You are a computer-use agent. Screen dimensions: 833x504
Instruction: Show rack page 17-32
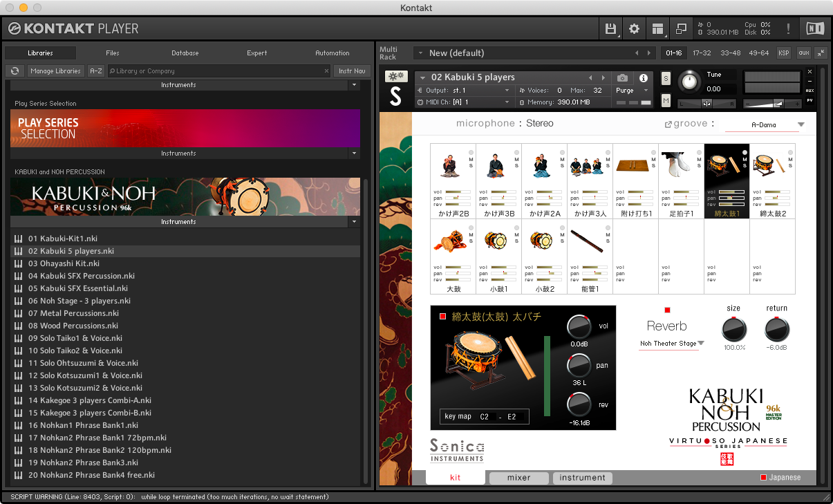click(702, 53)
